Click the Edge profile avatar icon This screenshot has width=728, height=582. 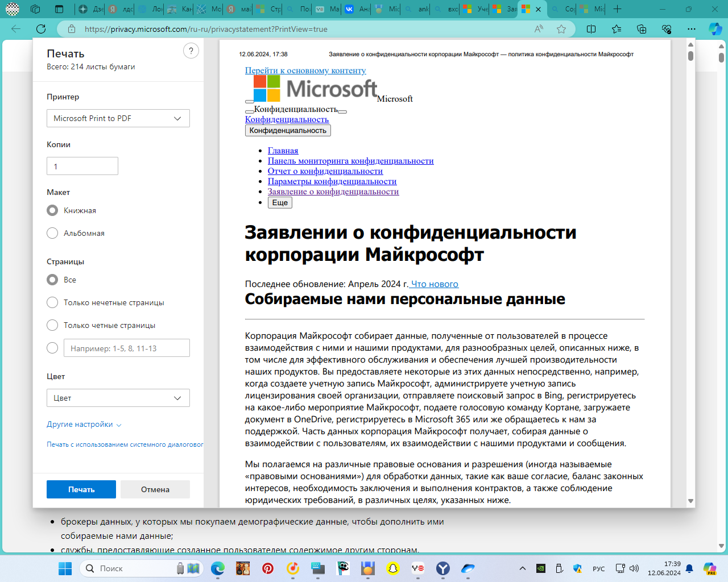(x=12, y=9)
